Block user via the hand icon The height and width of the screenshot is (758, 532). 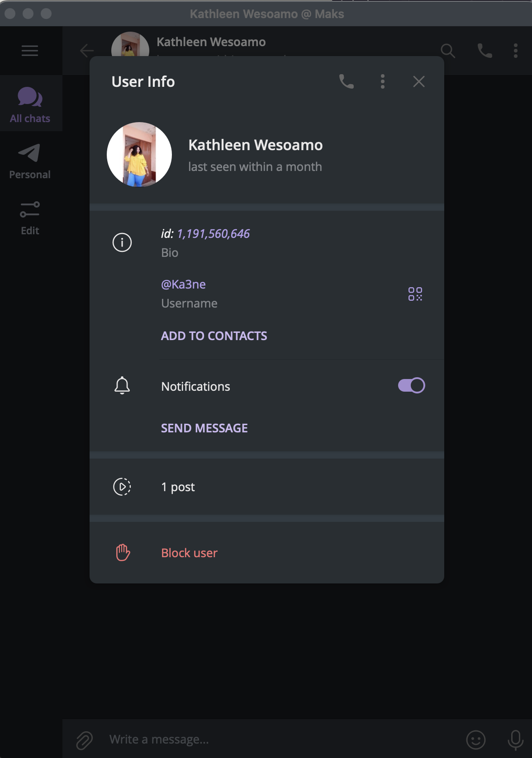pos(123,553)
